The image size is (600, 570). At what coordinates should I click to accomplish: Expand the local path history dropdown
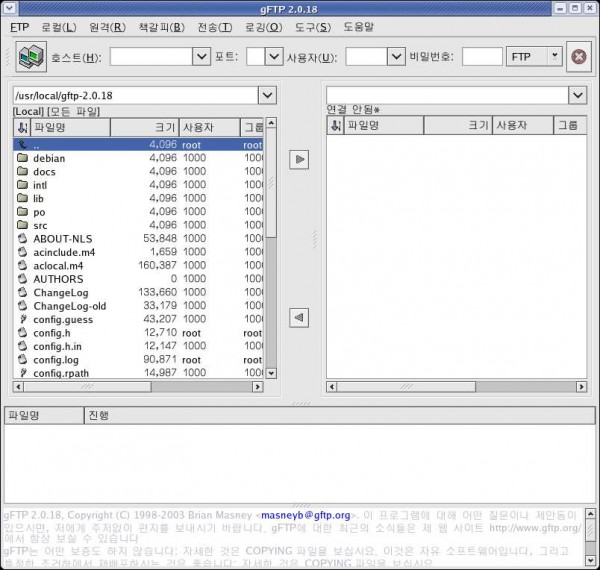click(267, 95)
